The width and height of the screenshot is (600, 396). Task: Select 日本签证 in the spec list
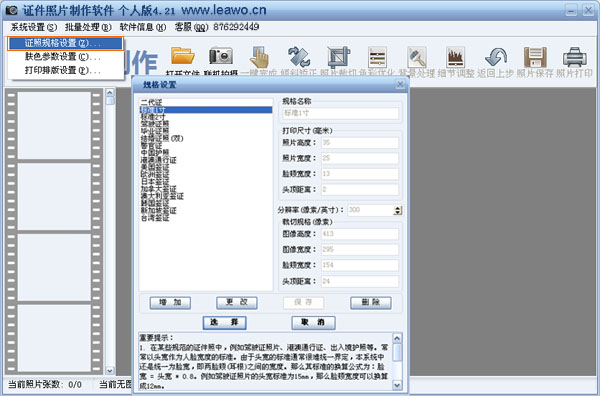206,182
